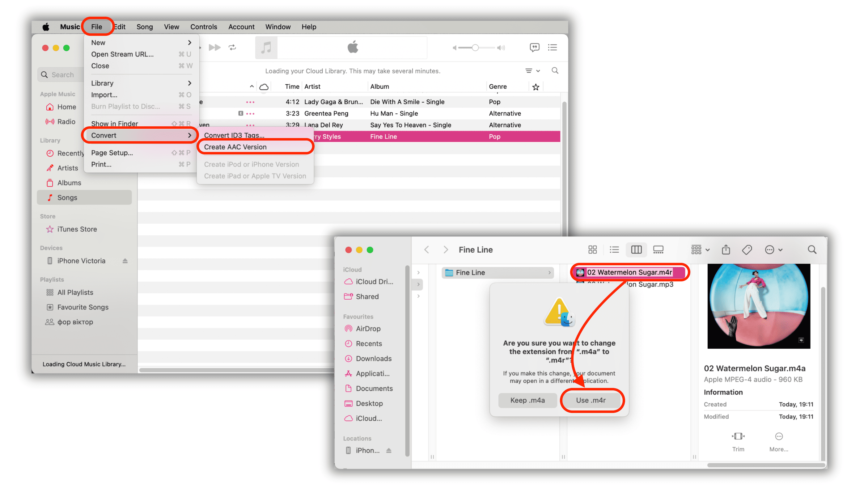Eject iPhone in Finder Locations

(x=388, y=450)
